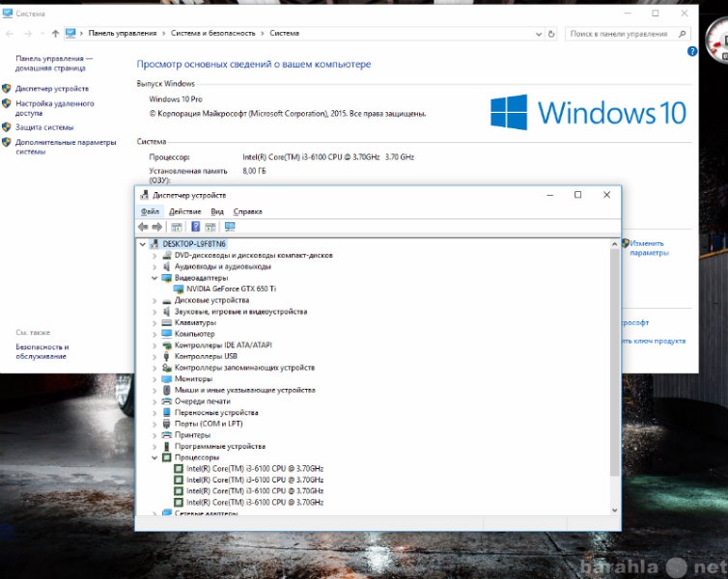Screen dimensions: 728x579
Task: Maximize the Диспетчер устройств window
Action: click(x=577, y=195)
